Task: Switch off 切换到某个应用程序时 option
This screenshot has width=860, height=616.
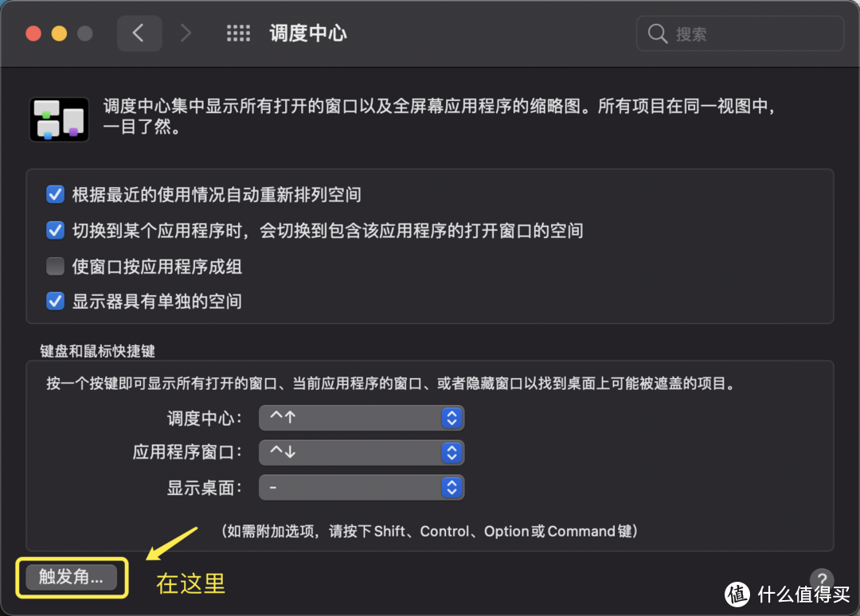Action: [x=55, y=230]
